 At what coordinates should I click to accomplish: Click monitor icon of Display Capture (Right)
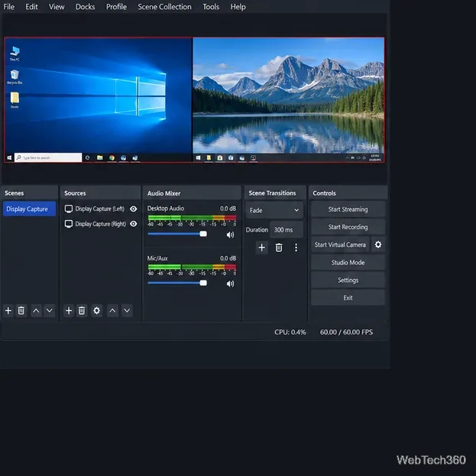[x=69, y=224]
